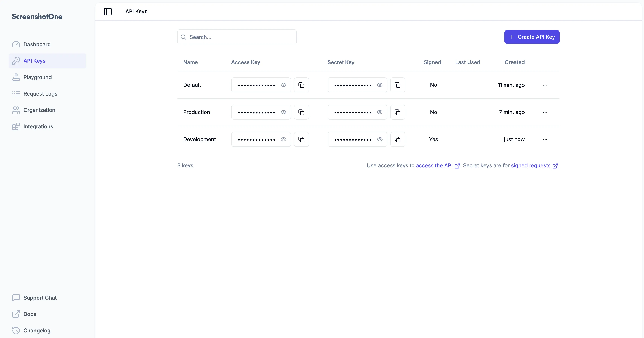Open Request Logs from the sidebar
Screen dimensions: 644x338
click(40, 93)
